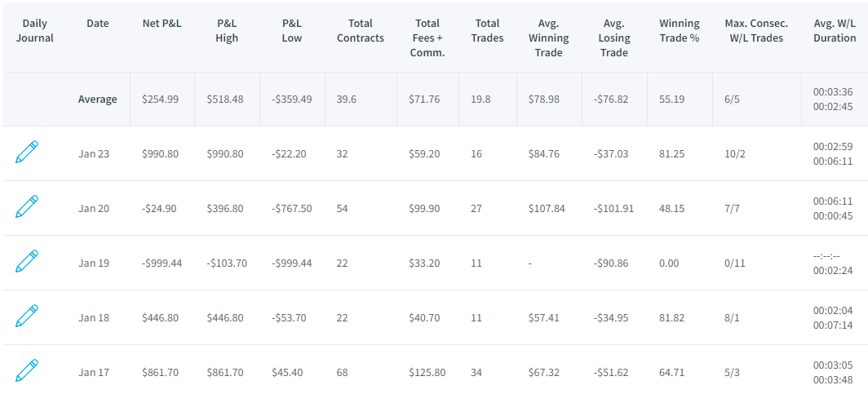
Task: Click the P&L Low column header
Action: 292,30
